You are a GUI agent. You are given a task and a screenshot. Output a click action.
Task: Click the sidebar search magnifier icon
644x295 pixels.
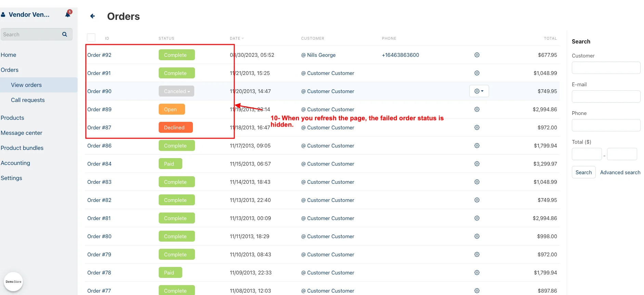(65, 34)
